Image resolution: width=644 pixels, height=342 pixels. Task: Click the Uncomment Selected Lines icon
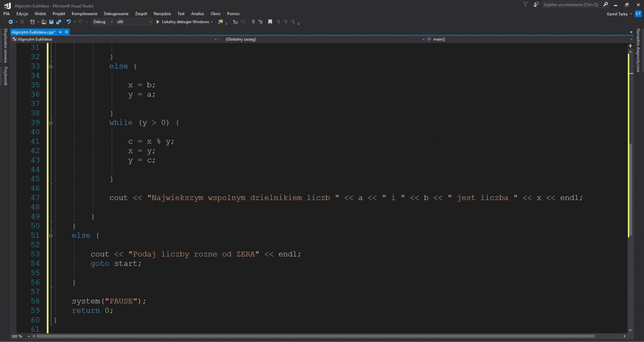260,22
